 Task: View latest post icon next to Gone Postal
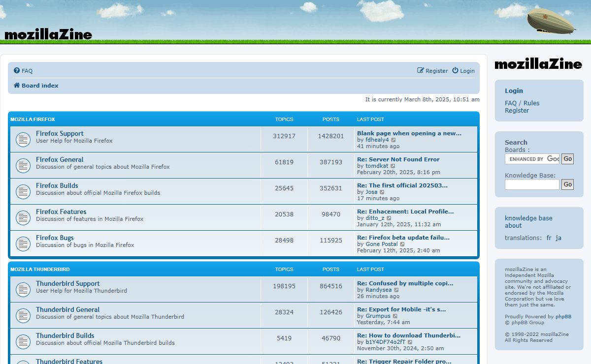point(402,244)
